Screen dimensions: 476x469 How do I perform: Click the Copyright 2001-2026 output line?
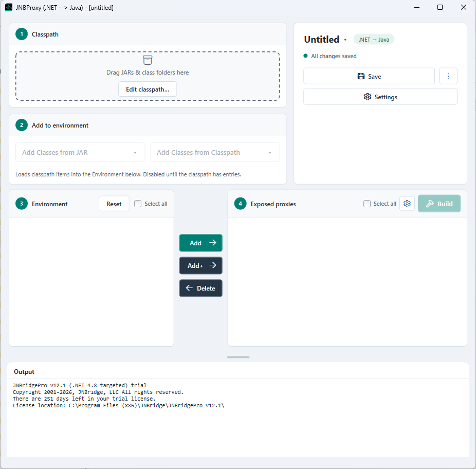tap(98, 392)
